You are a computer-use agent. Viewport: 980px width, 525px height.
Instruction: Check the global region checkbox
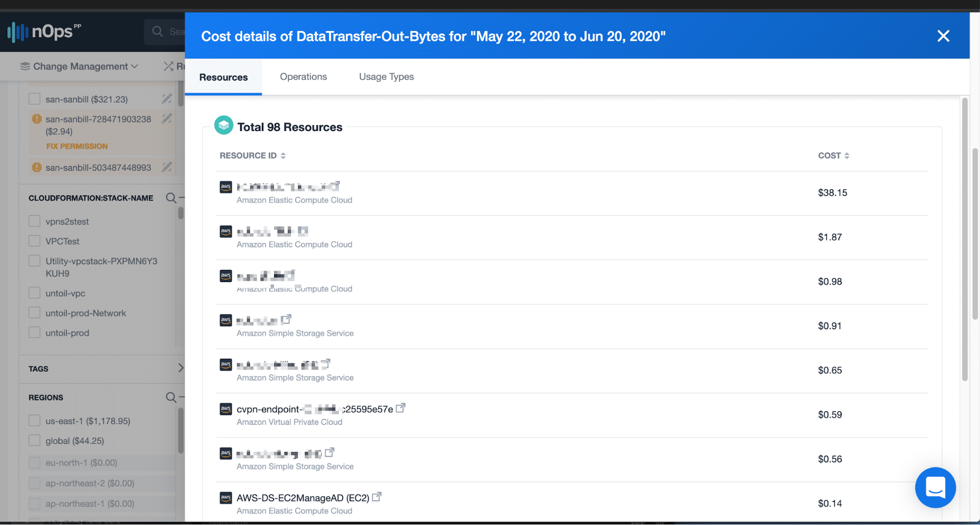pos(34,441)
